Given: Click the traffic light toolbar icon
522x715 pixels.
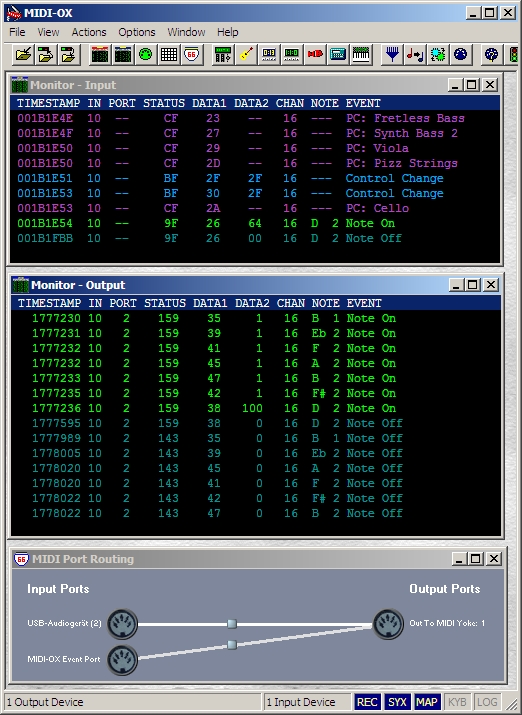Looking at the screenshot, I should tap(513, 55).
